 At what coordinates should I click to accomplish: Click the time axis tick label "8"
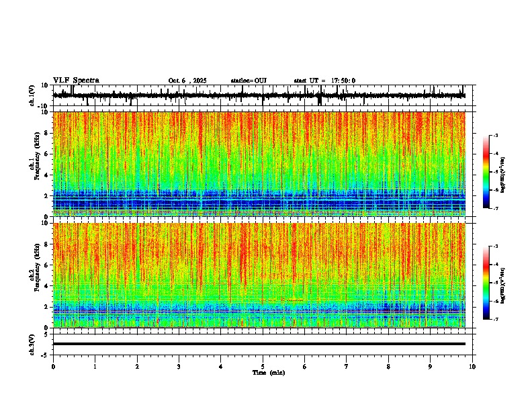(388, 367)
